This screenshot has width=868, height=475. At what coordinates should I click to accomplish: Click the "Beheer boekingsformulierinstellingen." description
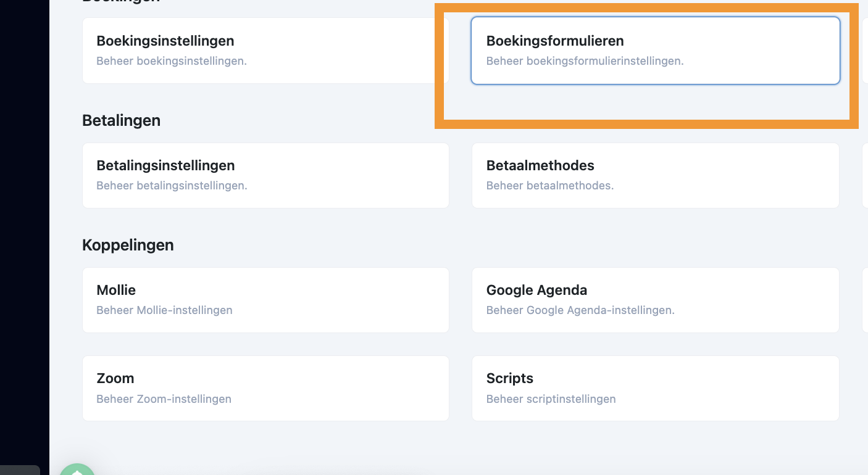coord(585,61)
